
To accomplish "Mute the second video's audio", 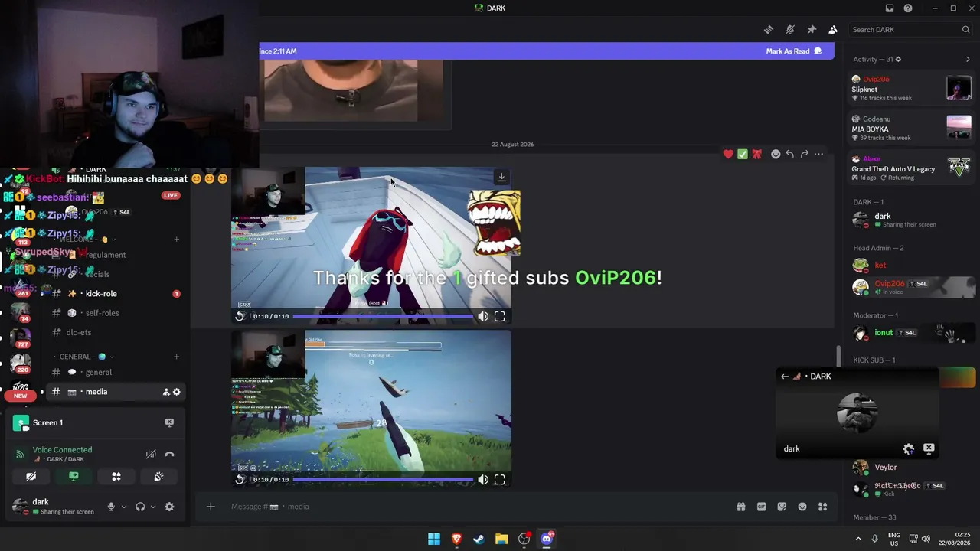I will (483, 480).
